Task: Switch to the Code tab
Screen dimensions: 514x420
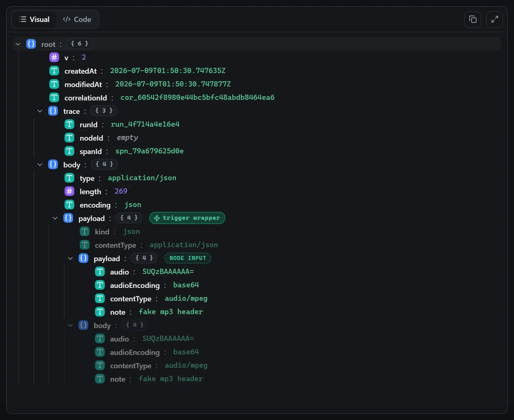Action: [77, 19]
